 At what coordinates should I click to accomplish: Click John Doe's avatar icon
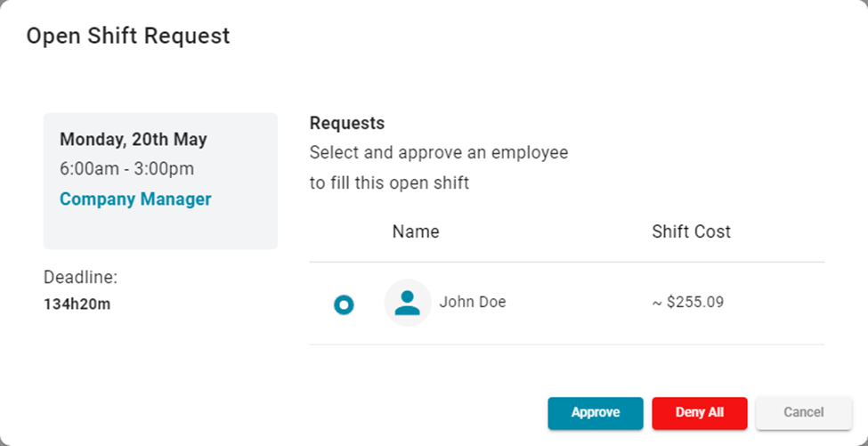click(408, 303)
